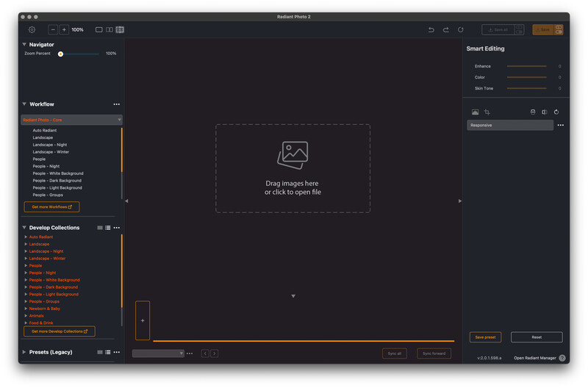Open Save options toggle icon
The height and width of the screenshot is (388, 588).
click(559, 29)
